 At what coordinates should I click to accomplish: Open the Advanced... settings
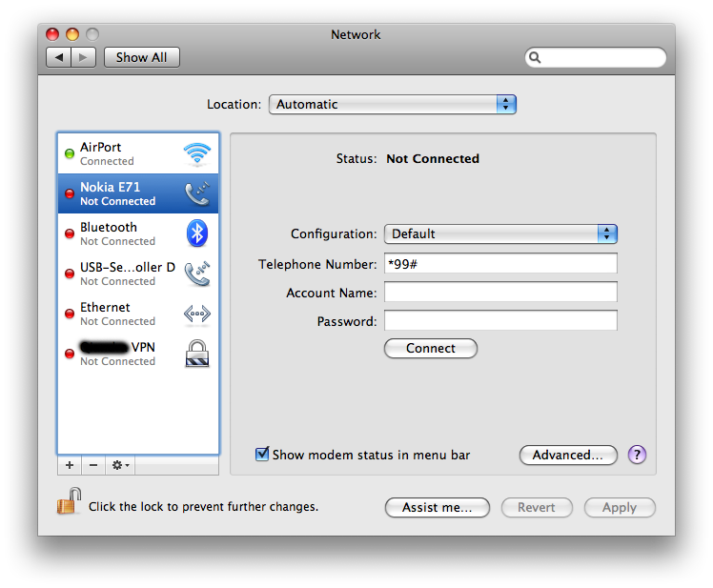568,455
